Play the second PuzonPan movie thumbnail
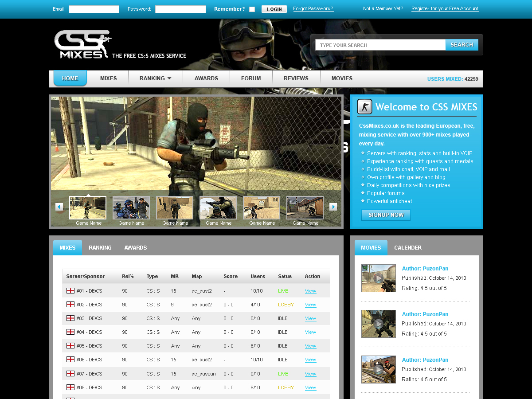The width and height of the screenshot is (532, 399). (x=379, y=324)
